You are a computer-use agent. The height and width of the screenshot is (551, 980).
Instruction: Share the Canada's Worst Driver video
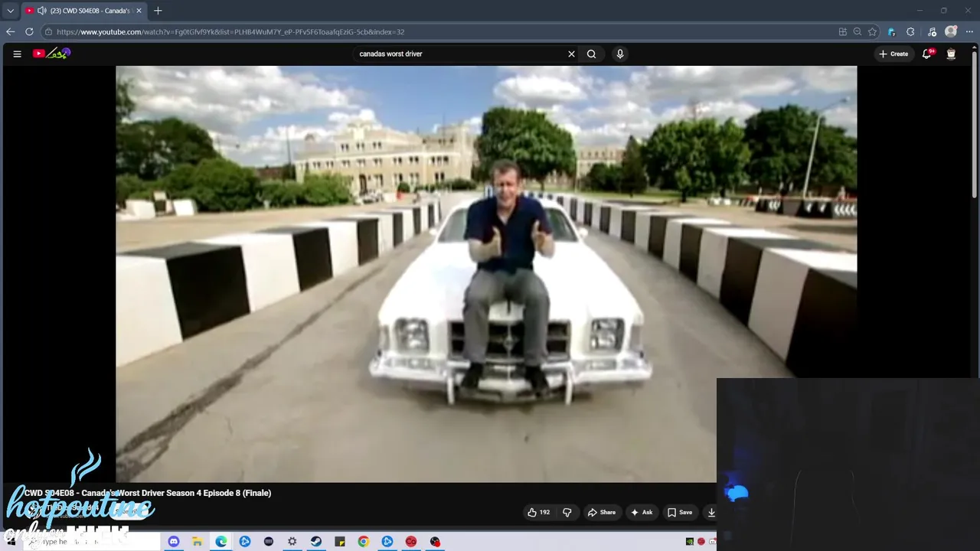pyautogui.click(x=601, y=512)
